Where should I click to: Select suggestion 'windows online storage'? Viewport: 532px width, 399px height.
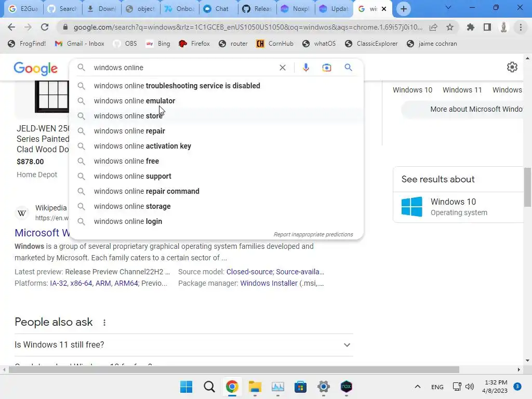click(x=216, y=206)
